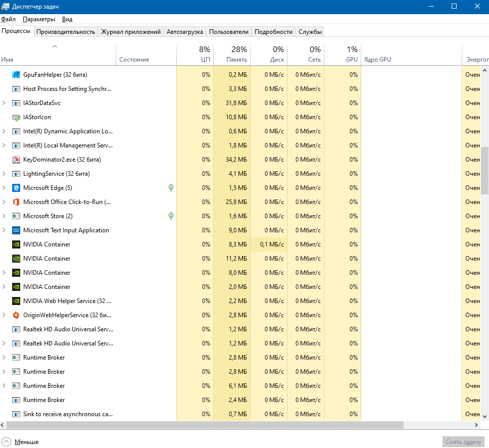Image resolution: width=489 pixels, height=448 pixels.
Task: Click the horizontal scrollbar left arrow
Action: click(x=3, y=425)
